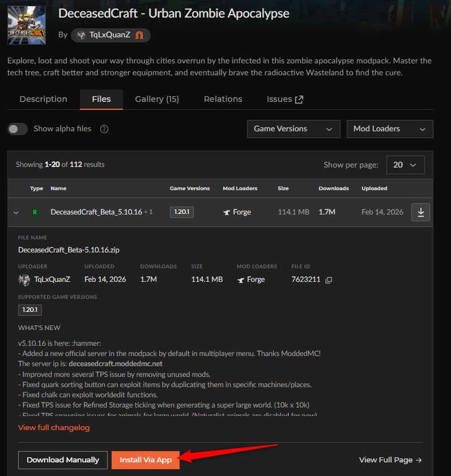Open View Full Page link
The image size is (451, 476).
point(390,460)
